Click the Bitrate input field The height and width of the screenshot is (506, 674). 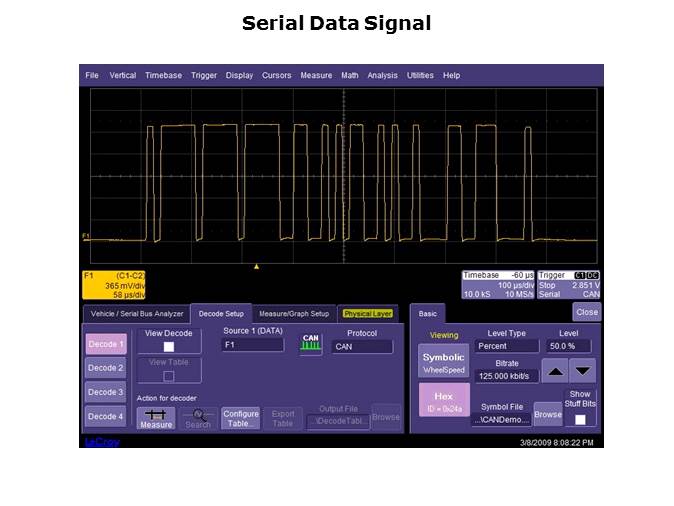505,376
